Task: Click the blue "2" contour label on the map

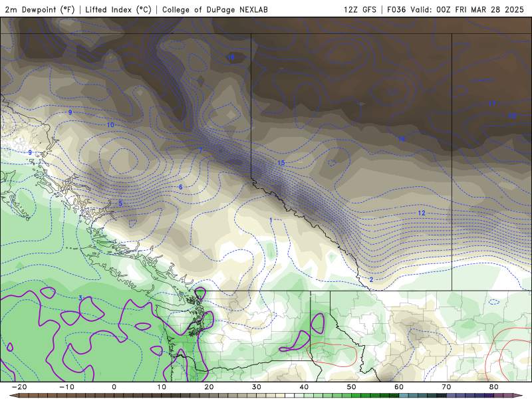Action: click(x=372, y=279)
